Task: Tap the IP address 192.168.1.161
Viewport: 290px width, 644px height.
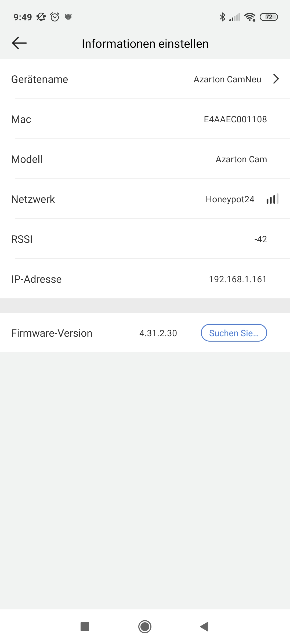Action: (x=238, y=279)
